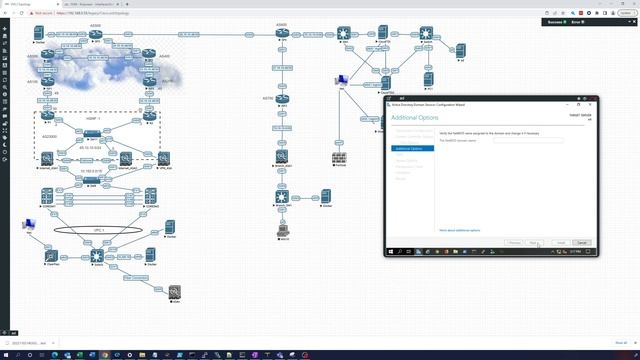Viewport: 640px width, 360px height.
Task: Click the NetBIOS domain name field
Action: point(528,140)
